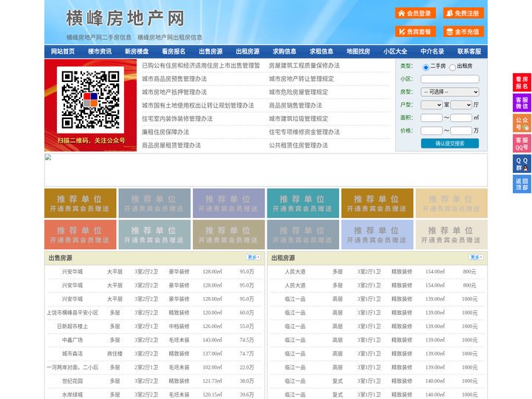Focus the minimum 面积 field
The image size is (532, 399).
432,117
